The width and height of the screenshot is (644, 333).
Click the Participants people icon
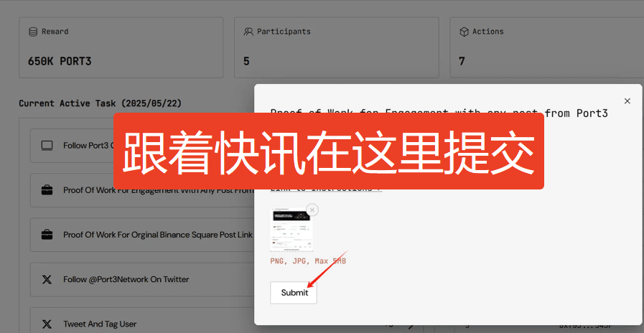248,32
